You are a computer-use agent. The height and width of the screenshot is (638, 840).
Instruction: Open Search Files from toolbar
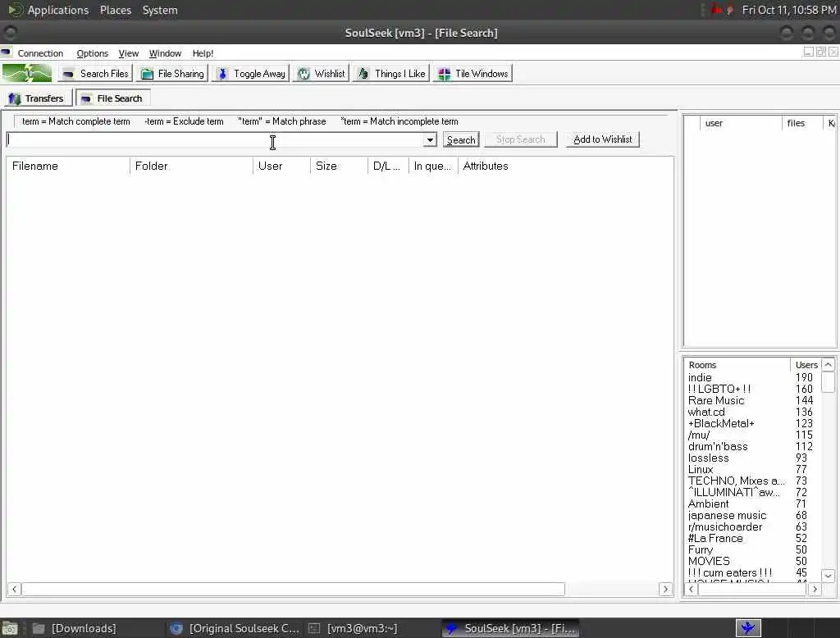click(x=94, y=73)
